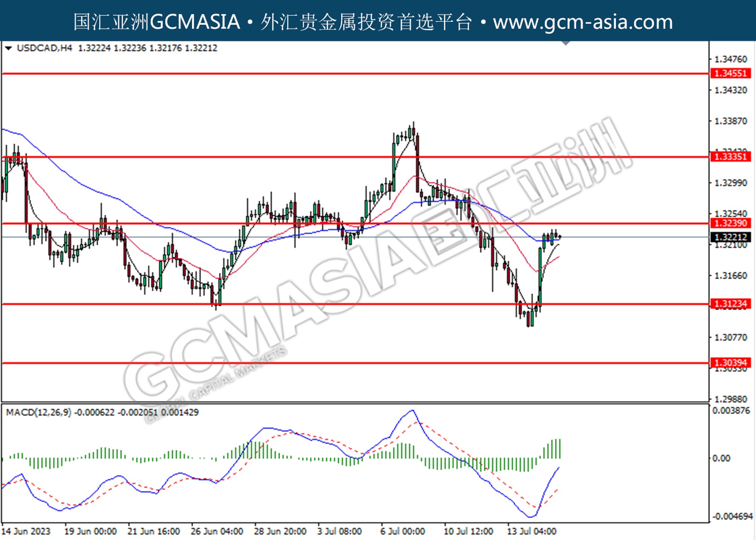Click the MACD(12,26,9) indicator label
This screenshot has height=540, width=756.
[x=39, y=412]
